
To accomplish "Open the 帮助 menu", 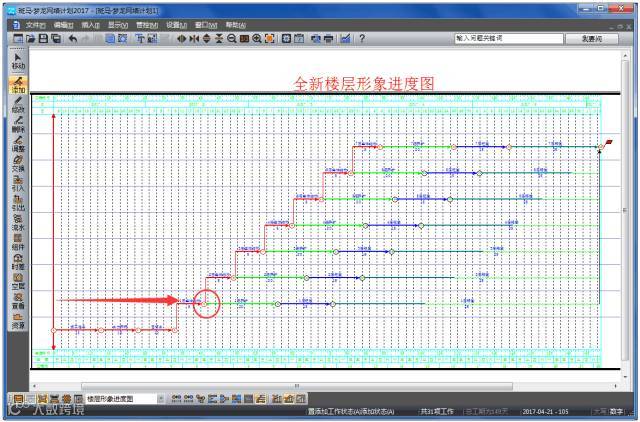I will (236, 25).
